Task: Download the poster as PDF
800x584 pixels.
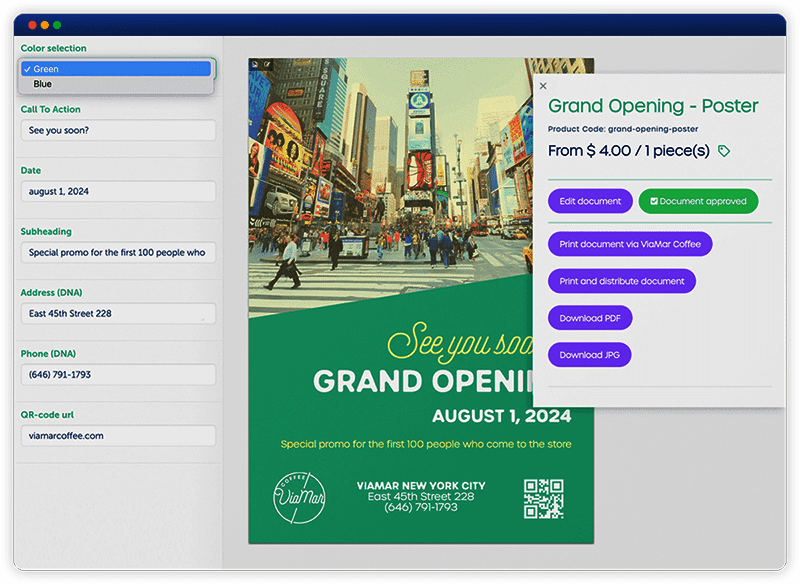Action: coord(588,317)
